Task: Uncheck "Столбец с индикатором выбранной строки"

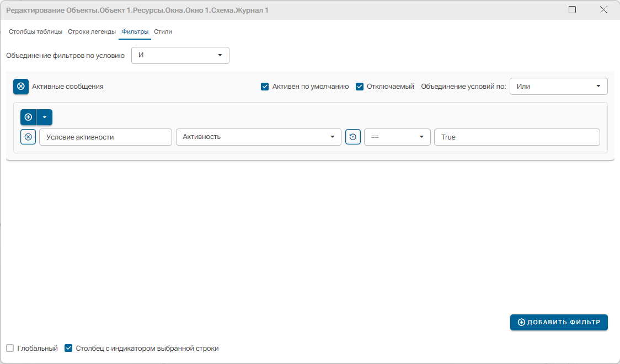Action: coord(68,348)
